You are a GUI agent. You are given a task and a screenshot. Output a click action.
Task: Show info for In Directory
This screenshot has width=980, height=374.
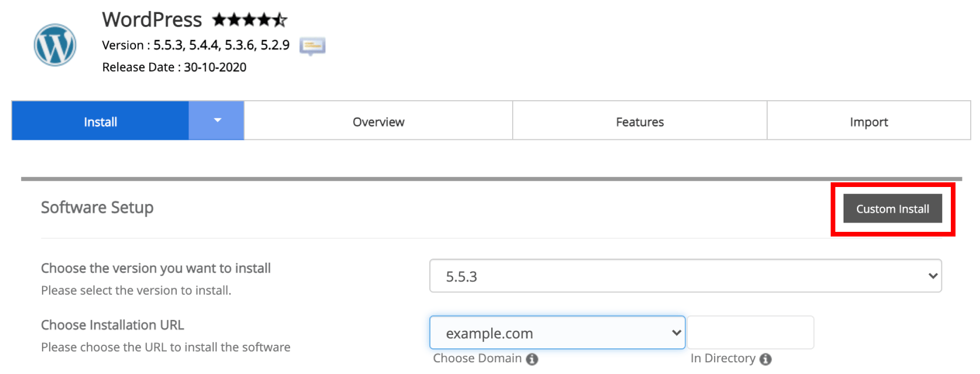coord(765,359)
